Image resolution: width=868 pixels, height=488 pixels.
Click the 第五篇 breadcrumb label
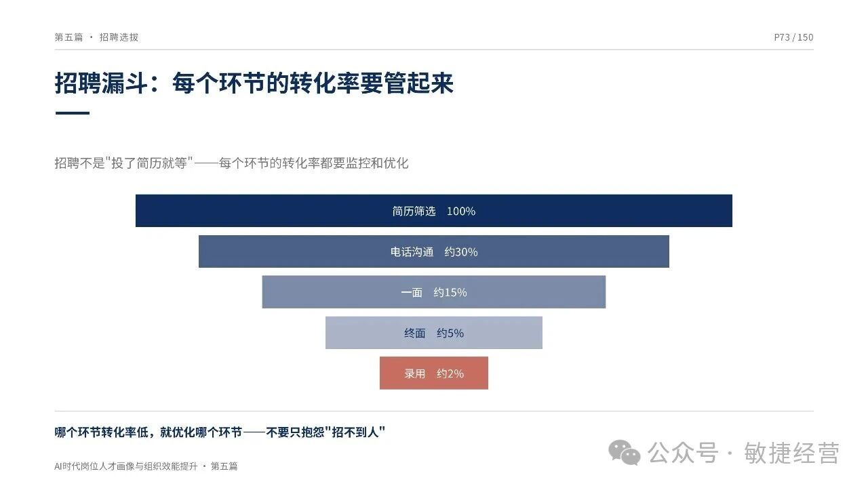coord(68,37)
